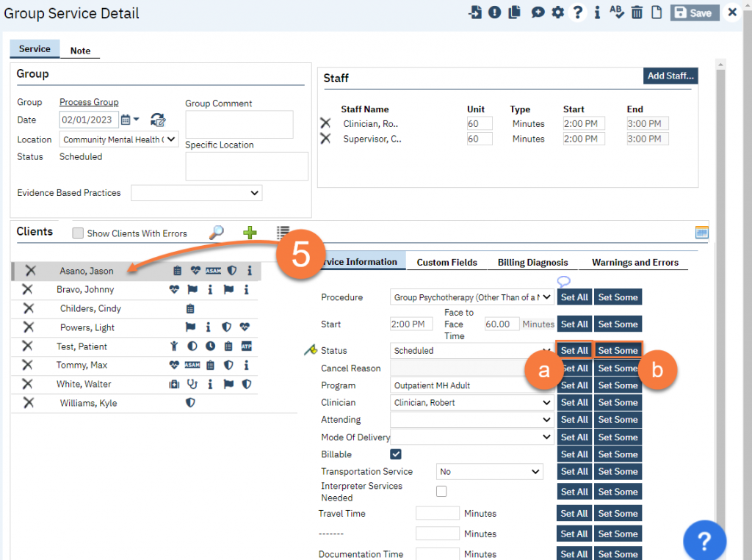Click the Travel Time minutes input field
Screen dimensions: 752x560
[x=437, y=514]
